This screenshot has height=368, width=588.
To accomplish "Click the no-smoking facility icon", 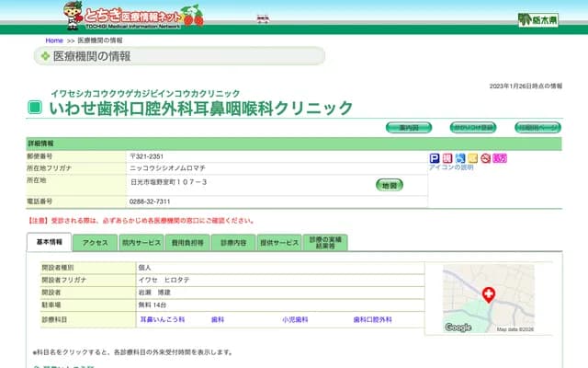I will click(486, 158).
